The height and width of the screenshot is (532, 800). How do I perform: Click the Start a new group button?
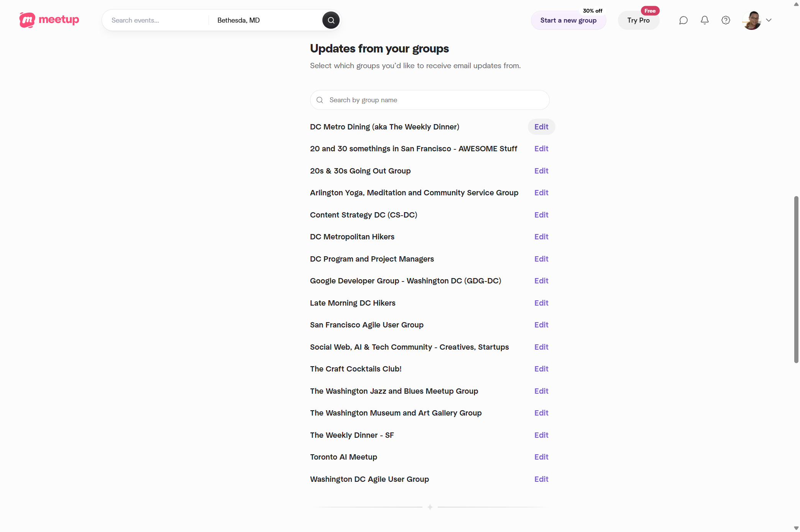tap(568, 20)
